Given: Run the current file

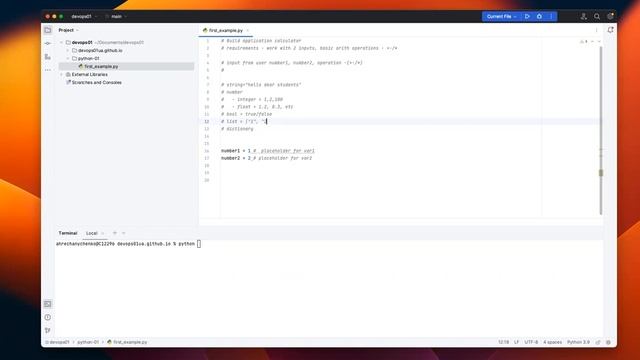Looking at the screenshot, I should [x=527, y=16].
